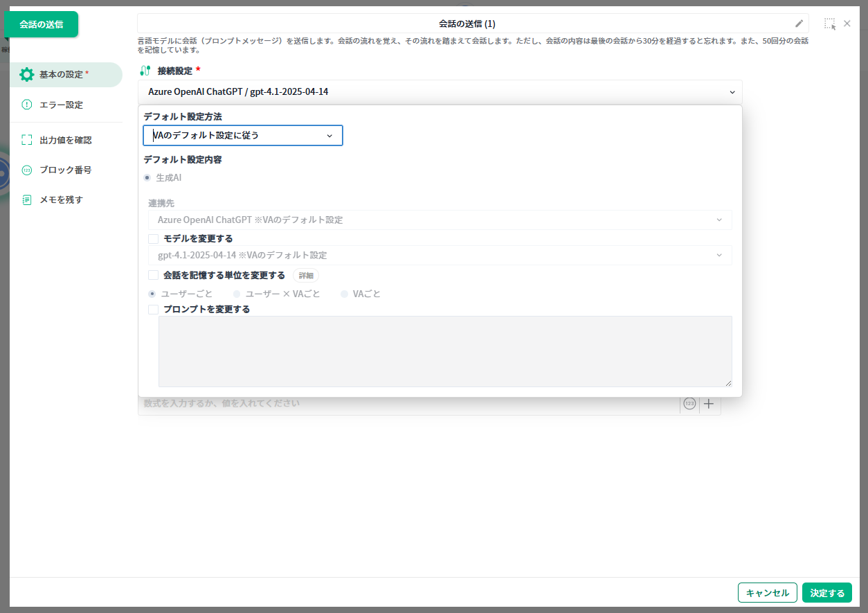Select ブロック番号 from the sidebar
This screenshot has width=868, height=613.
point(65,170)
